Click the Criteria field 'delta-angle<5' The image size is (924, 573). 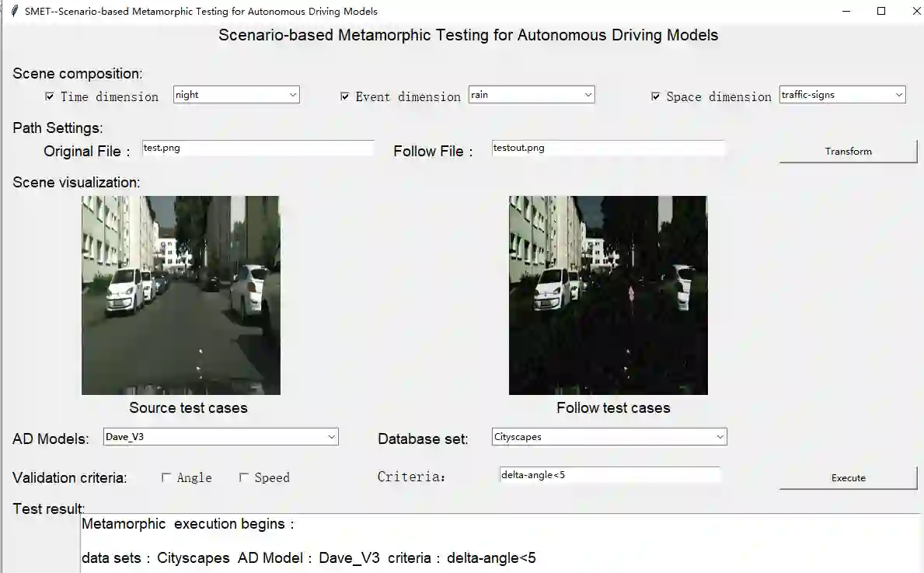click(x=610, y=474)
